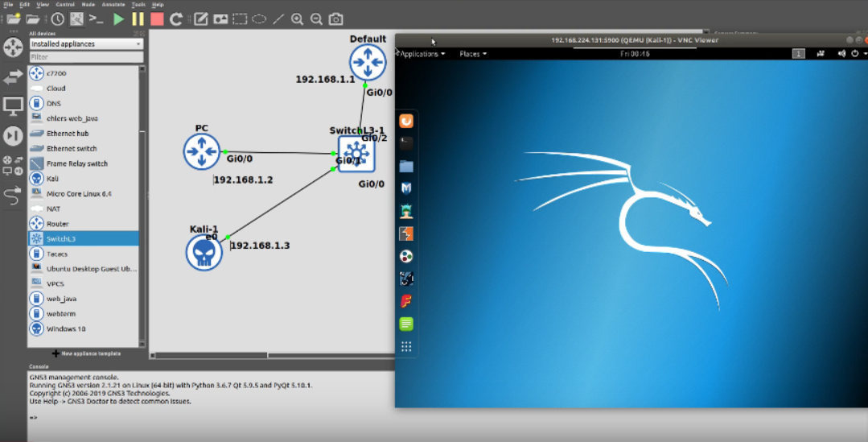Screen dimensions: 868x442
Task: Toggle show interface labels toolbar button
Action: coord(77,19)
